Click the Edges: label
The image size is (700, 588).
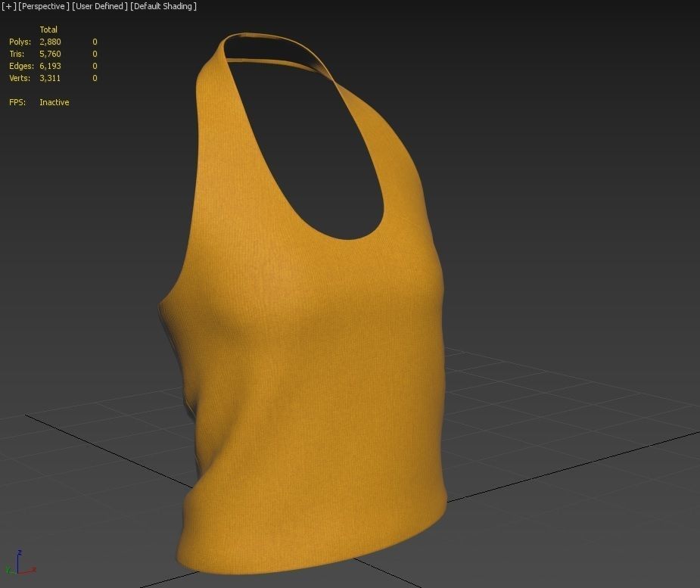coord(21,66)
